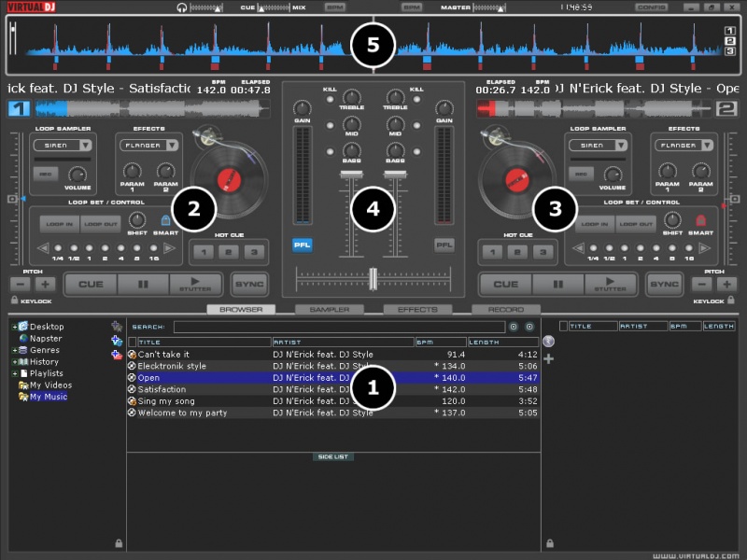Halve loop length with deck 2 left arrow
This screenshot has width=747, height=560.
click(578, 248)
